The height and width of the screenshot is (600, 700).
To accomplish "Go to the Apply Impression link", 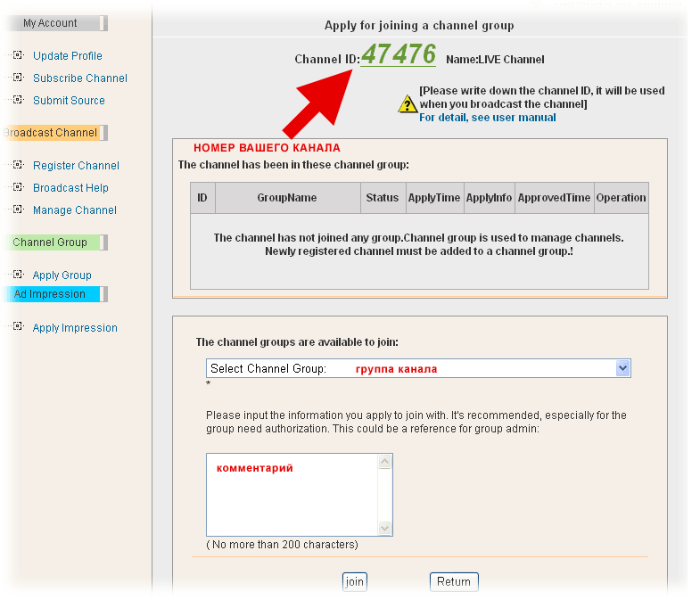I will tap(75, 328).
